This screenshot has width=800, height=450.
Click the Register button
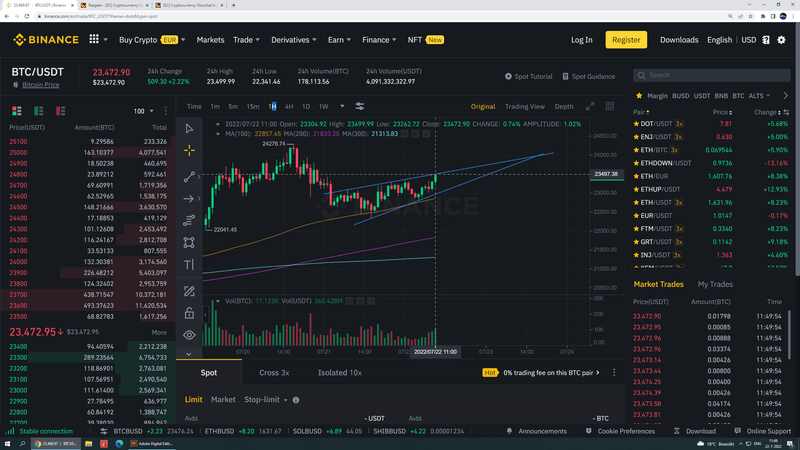click(x=626, y=40)
